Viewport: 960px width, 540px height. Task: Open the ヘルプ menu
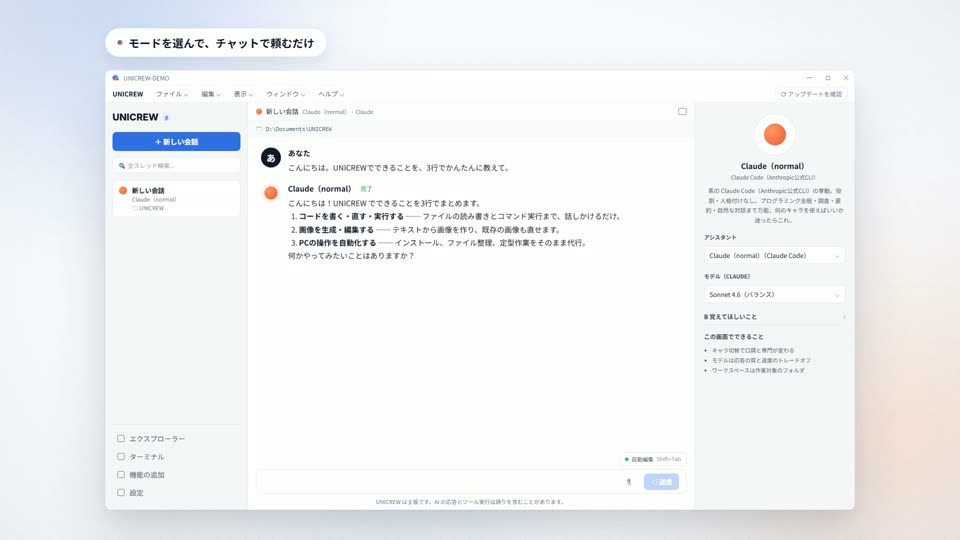[x=331, y=94]
